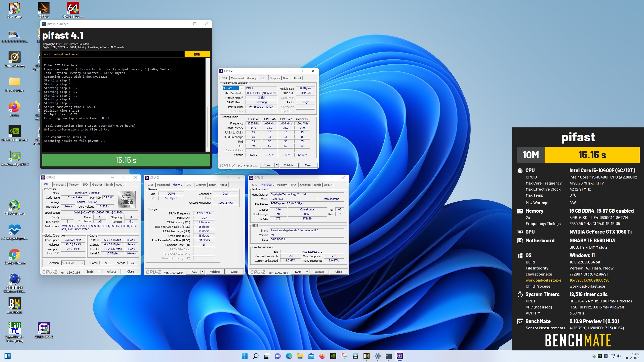This screenshot has height=362, width=644.
Task: Switch to SPD tab in Mainboard window
Action: (x=293, y=185)
